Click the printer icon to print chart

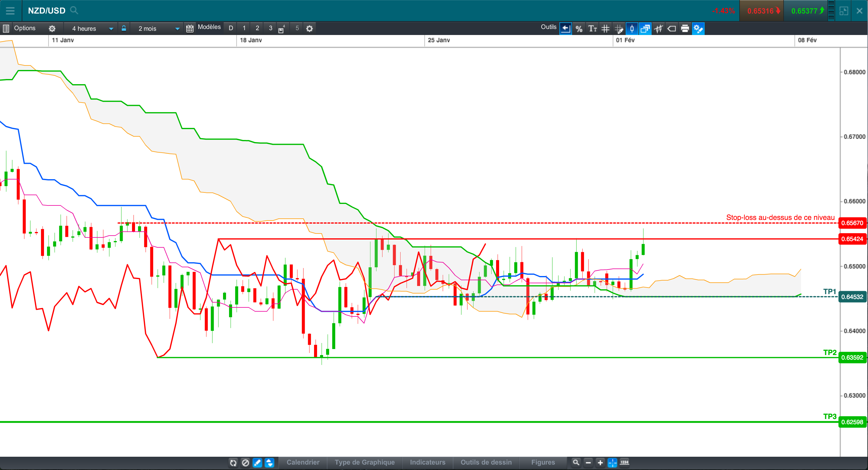[685, 29]
